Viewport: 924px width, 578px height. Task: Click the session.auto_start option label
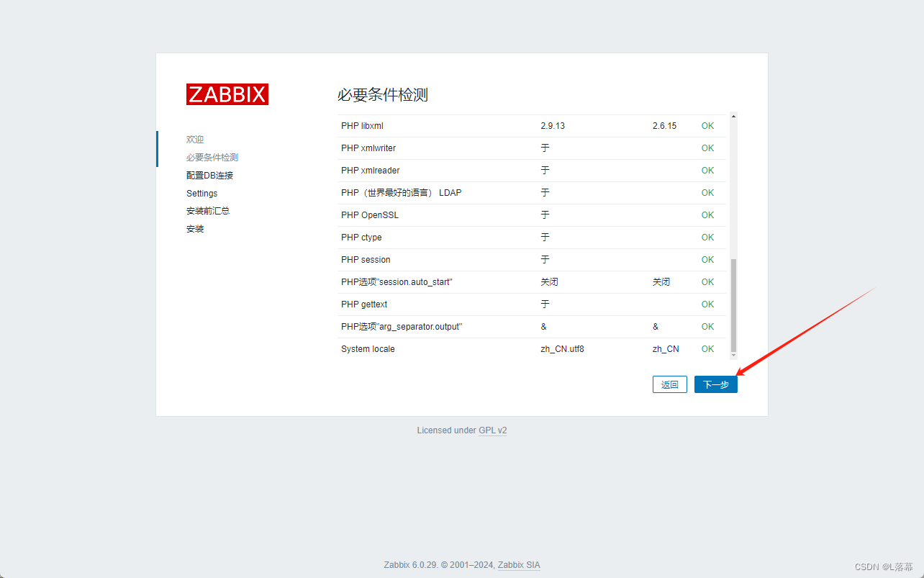(x=397, y=282)
